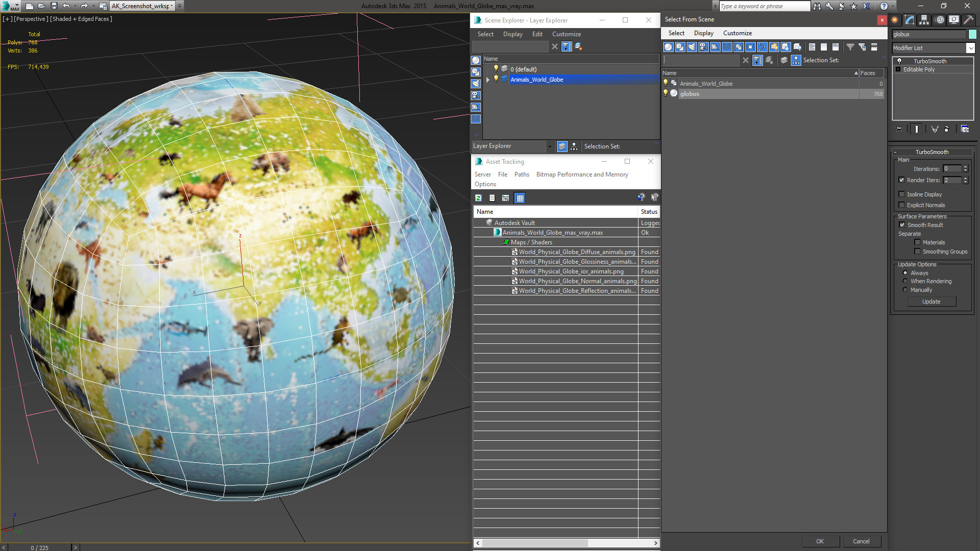Toggle Pin Stack in modifier panel
This screenshot has width=980, height=551.
click(x=899, y=129)
